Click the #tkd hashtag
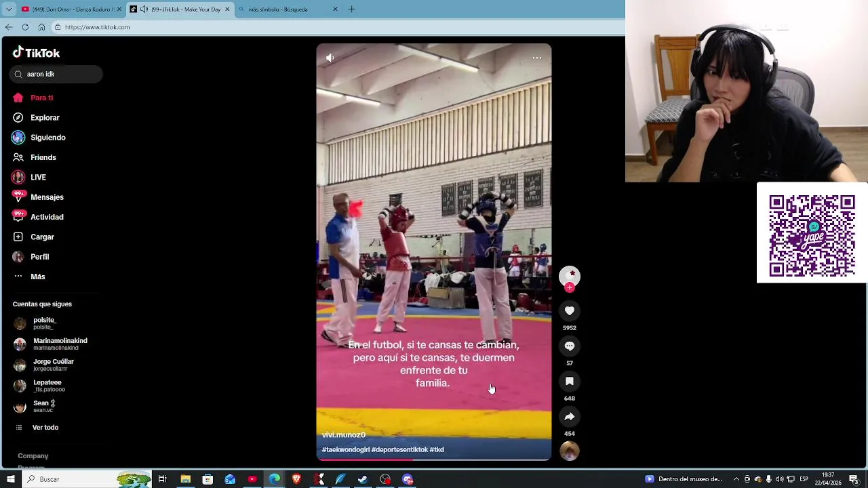 tap(437, 450)
